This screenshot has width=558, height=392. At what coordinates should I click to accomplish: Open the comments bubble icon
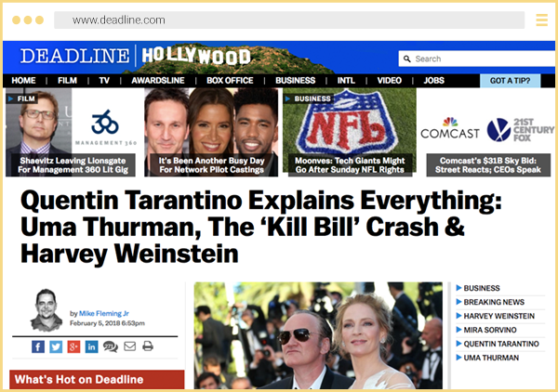110,346
